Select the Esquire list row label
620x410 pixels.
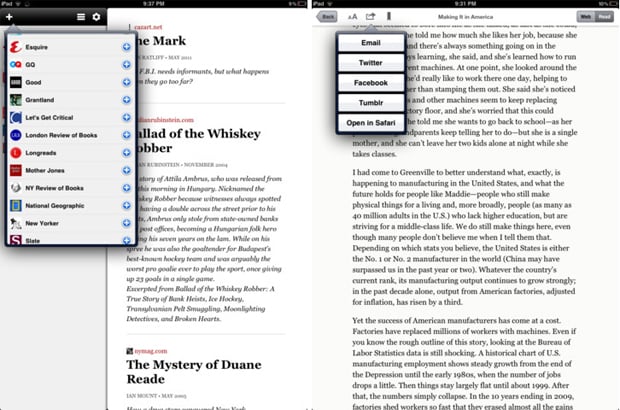tap(36, 47)
